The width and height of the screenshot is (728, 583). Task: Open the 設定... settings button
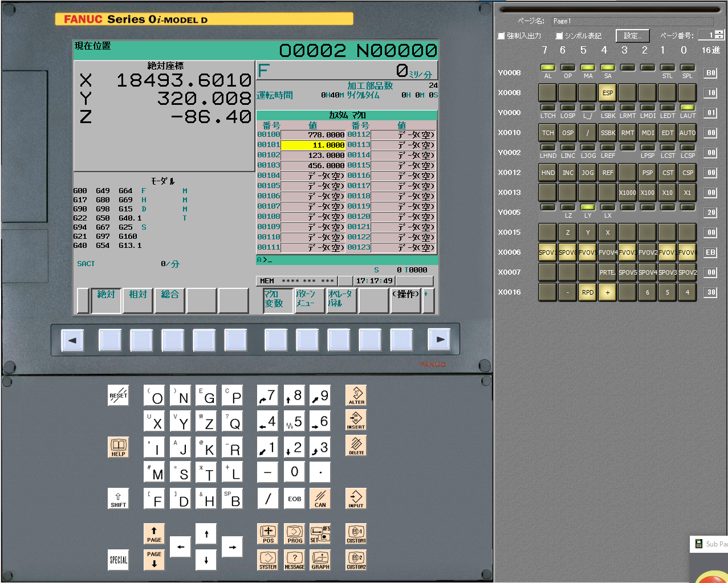tap(633, 36)
